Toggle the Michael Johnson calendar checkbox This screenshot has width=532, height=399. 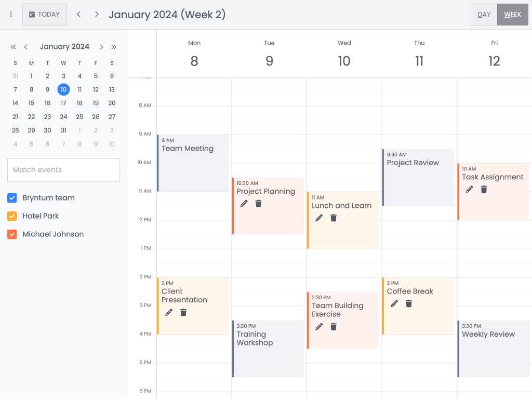click(12, 234)
